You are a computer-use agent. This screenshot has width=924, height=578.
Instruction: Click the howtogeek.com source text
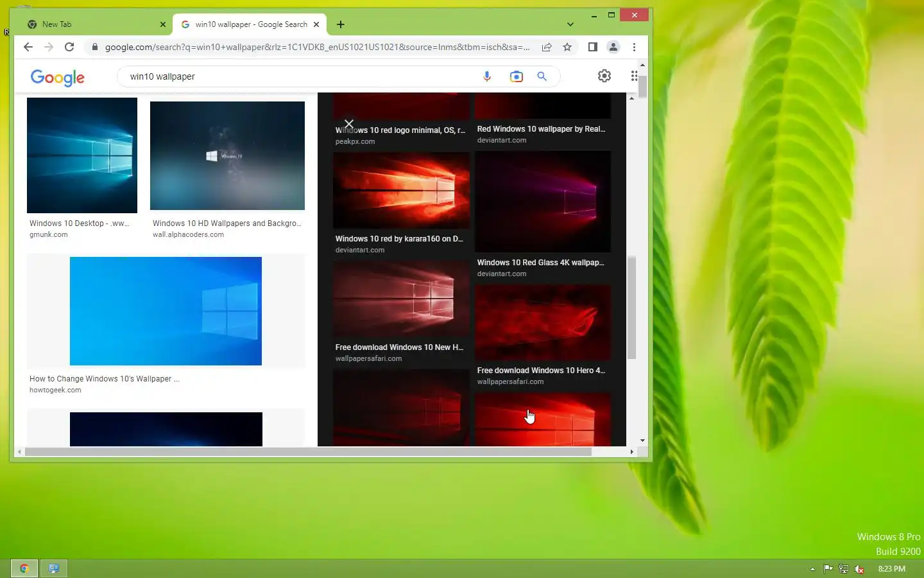point(55,390)
